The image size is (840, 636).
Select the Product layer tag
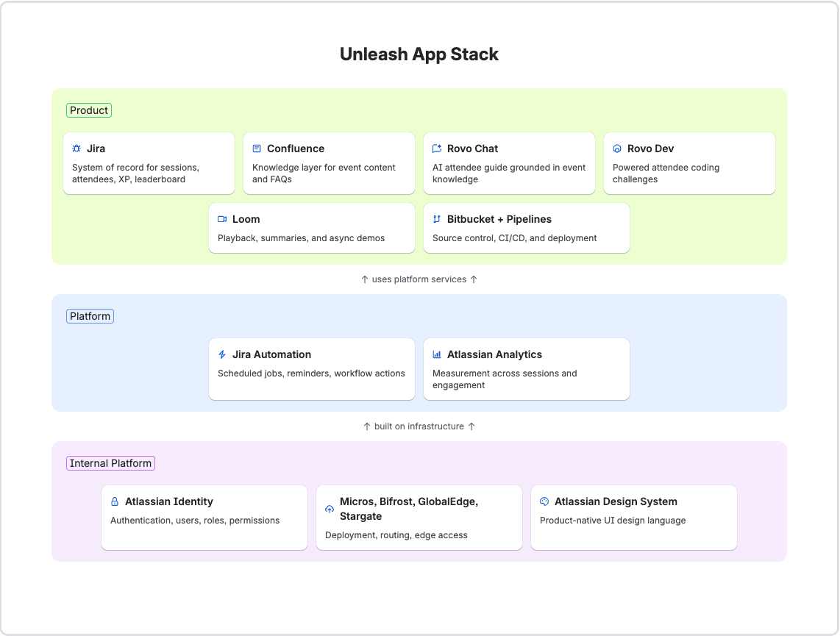[89, 110]
